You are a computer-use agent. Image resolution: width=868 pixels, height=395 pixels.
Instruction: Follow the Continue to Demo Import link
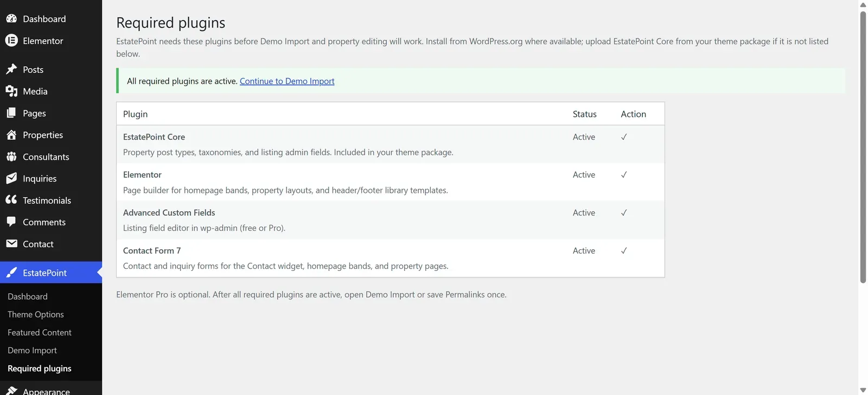287,81
